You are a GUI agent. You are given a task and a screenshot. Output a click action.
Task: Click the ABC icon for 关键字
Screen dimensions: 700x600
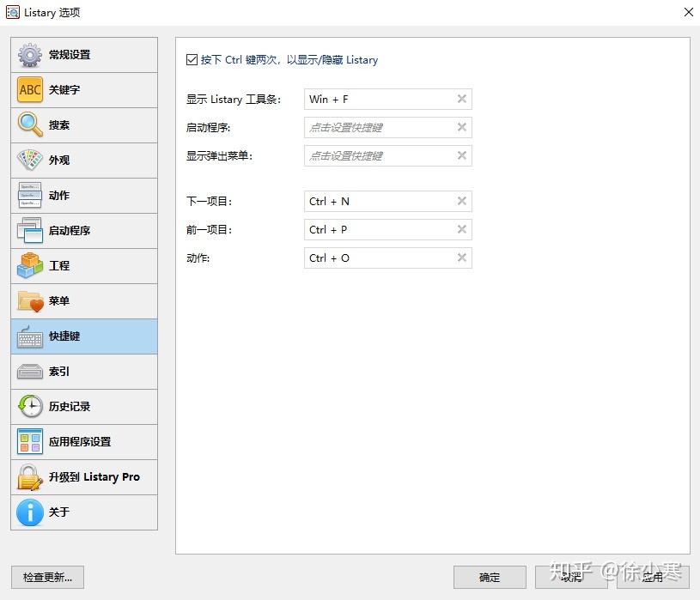coord(30,89)
